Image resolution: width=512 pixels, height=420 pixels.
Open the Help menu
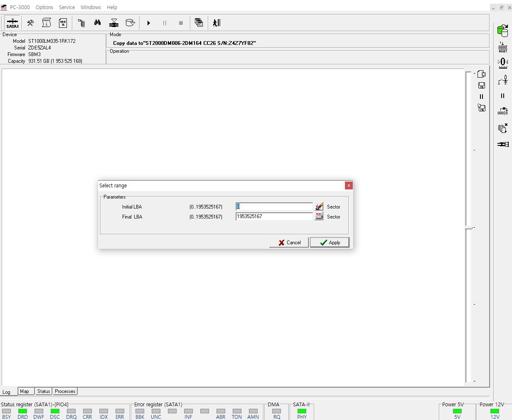point(112,7)
